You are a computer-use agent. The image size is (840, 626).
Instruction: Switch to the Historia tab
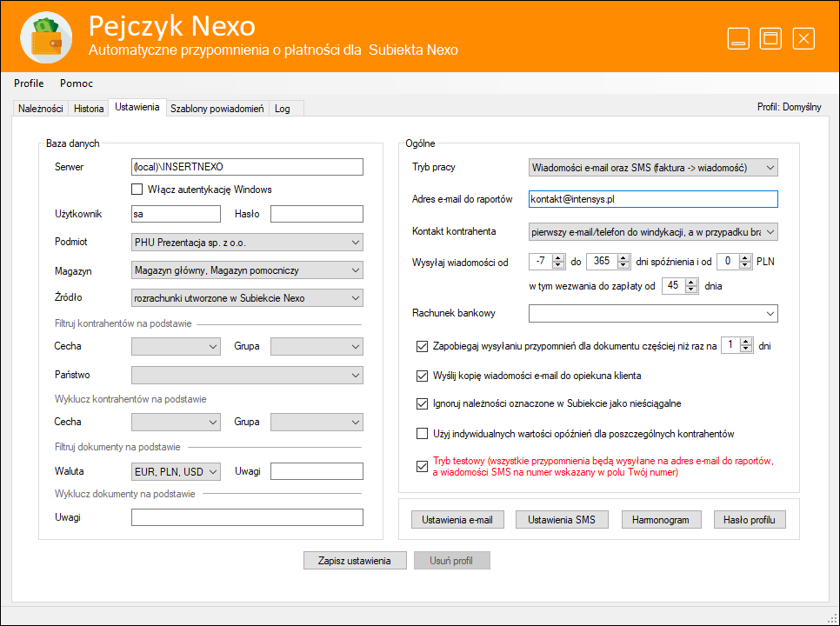89,108
